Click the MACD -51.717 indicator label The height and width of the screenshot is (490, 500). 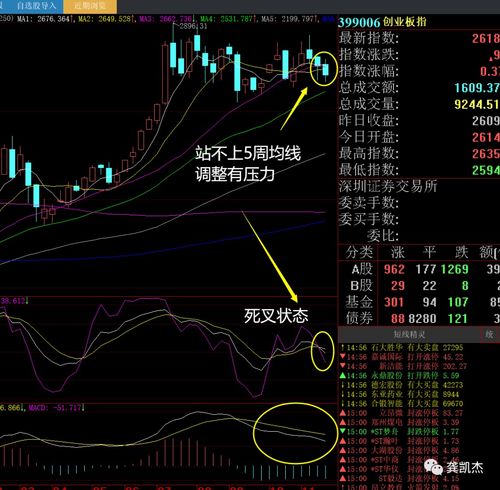[55, 408]
